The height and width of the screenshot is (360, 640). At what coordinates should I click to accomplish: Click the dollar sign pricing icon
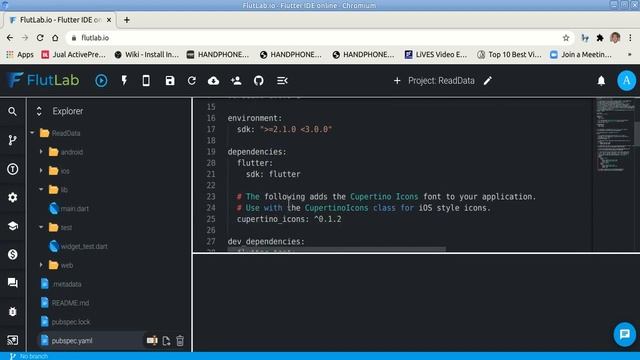coord(13,254)
